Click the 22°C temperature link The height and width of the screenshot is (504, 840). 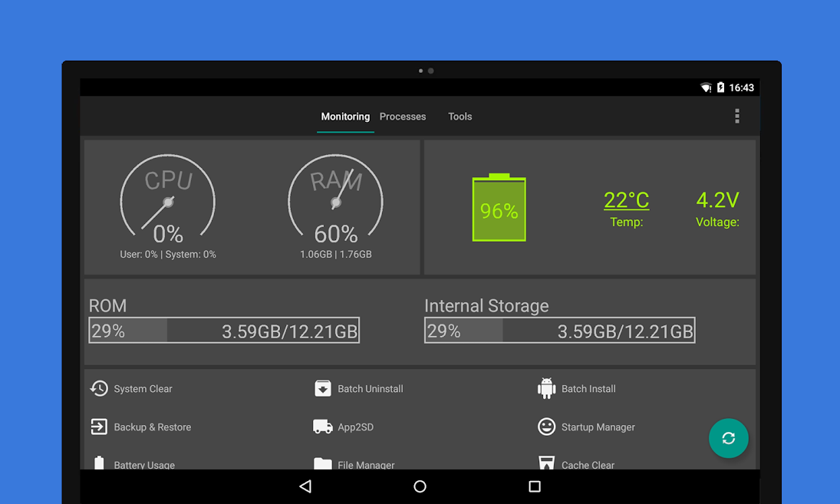[626, 200]
